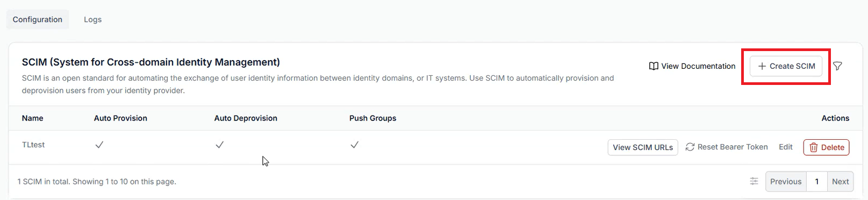Open table column settings sliders icon
This screenshot has height=200, width=868.
click(x=754, y=181)
